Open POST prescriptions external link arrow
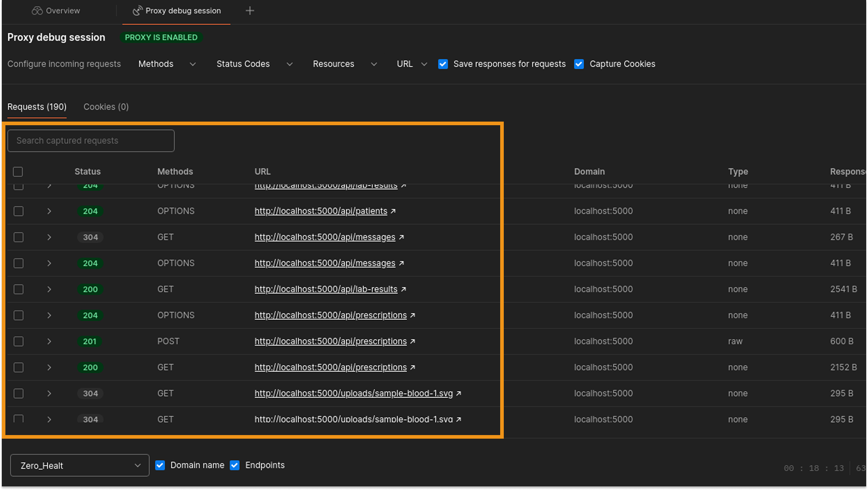This screenshot has width=868, height=490. point(413,341)
